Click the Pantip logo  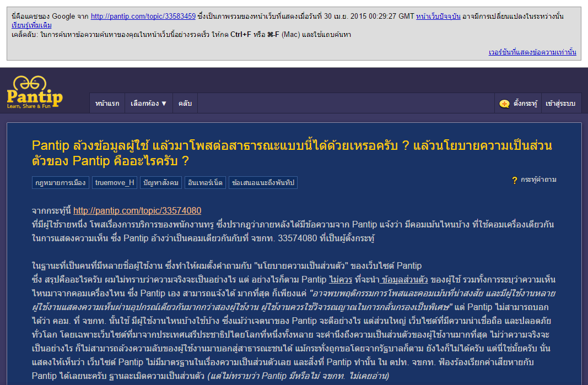click(35, 92)
